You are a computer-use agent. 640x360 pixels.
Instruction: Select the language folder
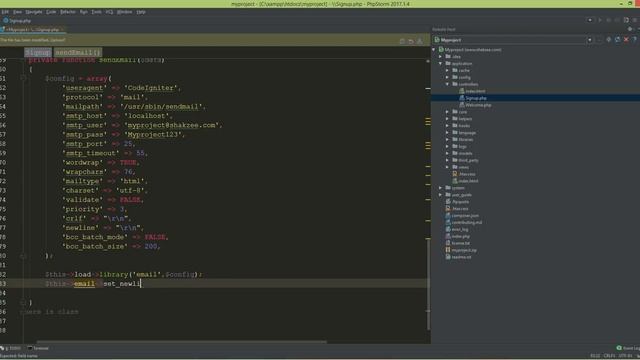464,133
